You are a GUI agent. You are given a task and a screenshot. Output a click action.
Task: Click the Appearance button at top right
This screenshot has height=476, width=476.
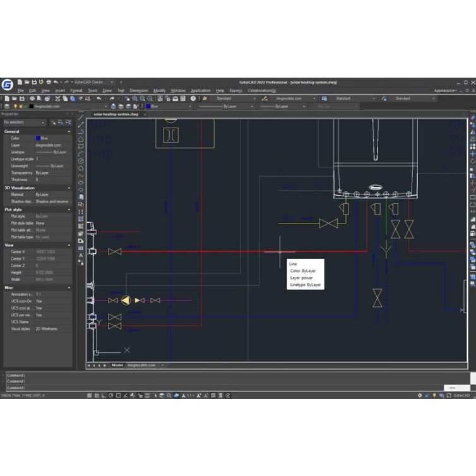[445, 90]
